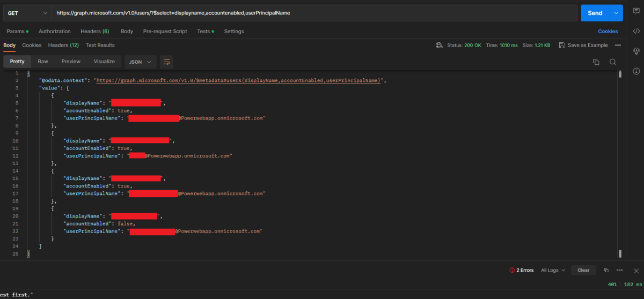The image size is (644, 299).
Task: Open the Cookies link
Action: pyautogui.click(x=608, y=32)
